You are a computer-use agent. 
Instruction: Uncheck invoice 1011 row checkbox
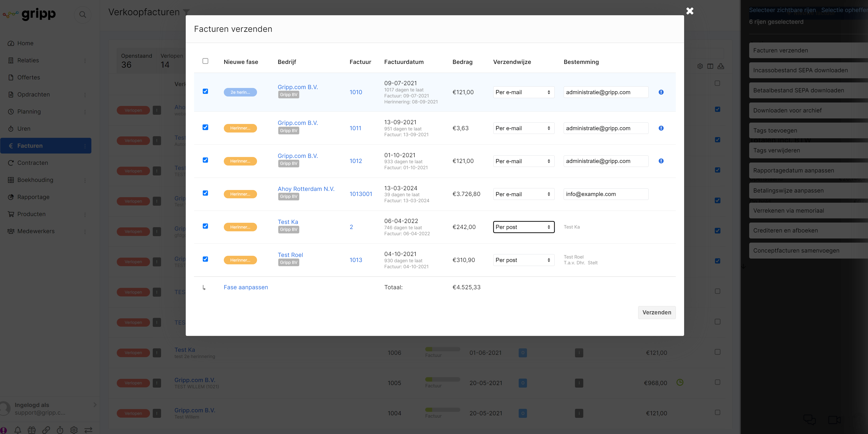coord(205,127)
